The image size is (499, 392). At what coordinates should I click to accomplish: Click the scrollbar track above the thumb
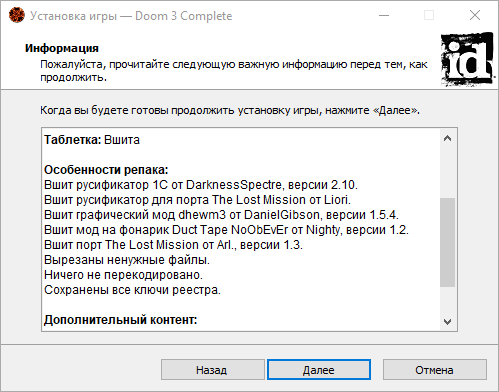click(447, 173)
